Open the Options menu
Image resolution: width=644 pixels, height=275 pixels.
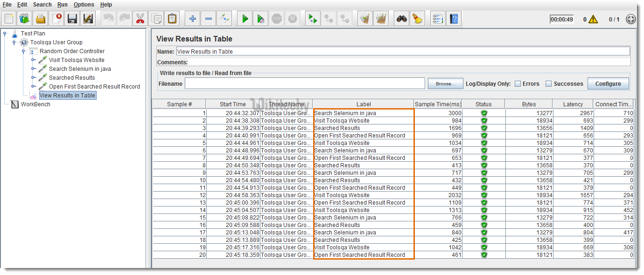84,4
